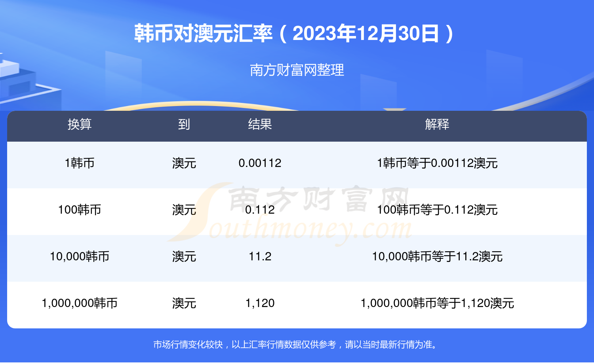Screen dimensions: 594x364
Task: Click the 到 column header
Action: [x=184, y=124]
